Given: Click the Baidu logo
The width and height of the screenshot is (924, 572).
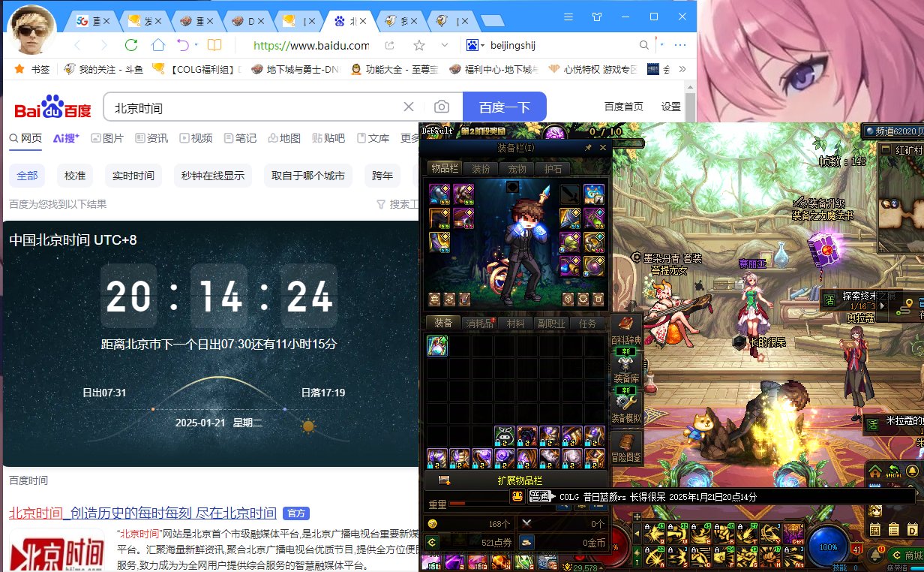Looking at the screenshot, I should [52, 107].
